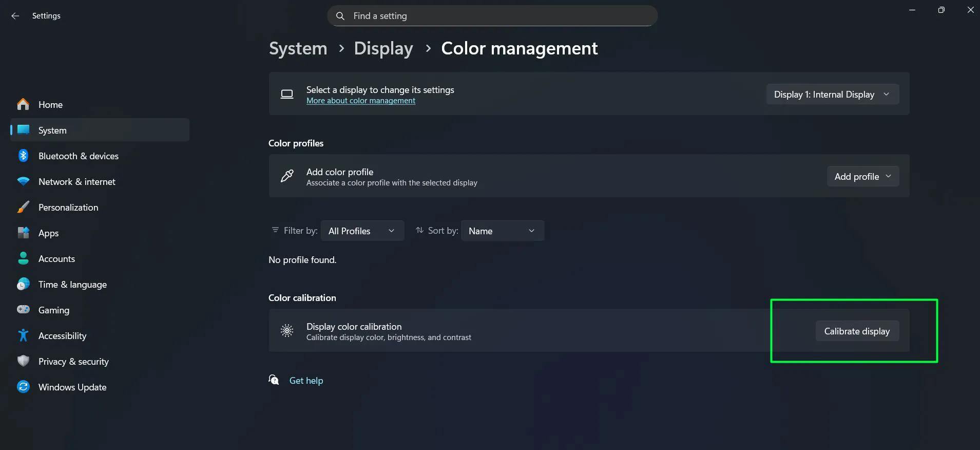Navigate to Display breadcrumb
The height and width of the screenshot is (450, 980).
[383, 48]
